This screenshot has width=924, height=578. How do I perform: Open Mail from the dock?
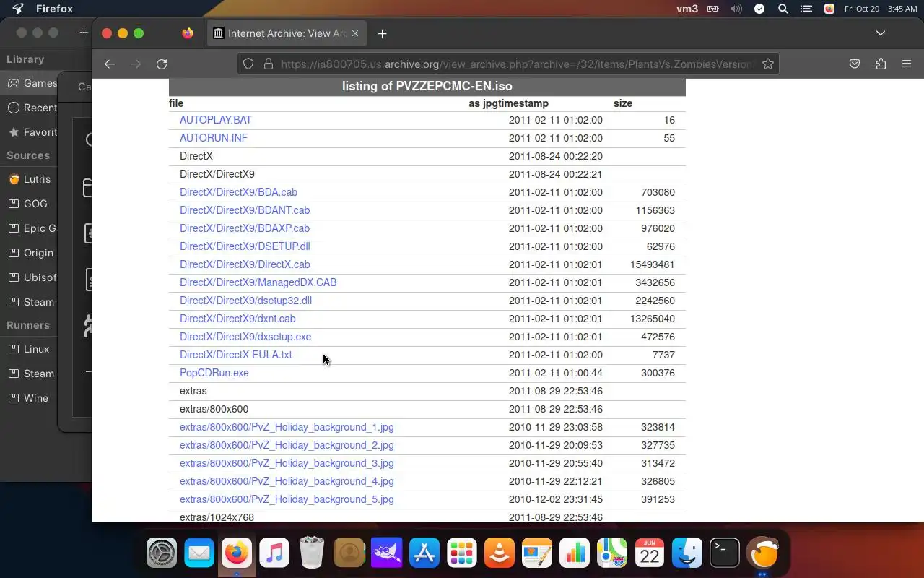(x=199, y=553)
